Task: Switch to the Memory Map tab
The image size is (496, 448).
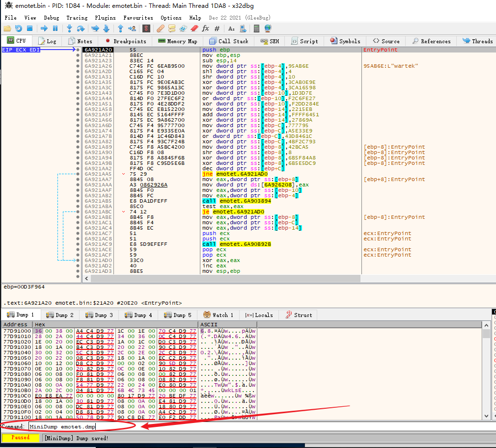Action: [x=177, y=41]
